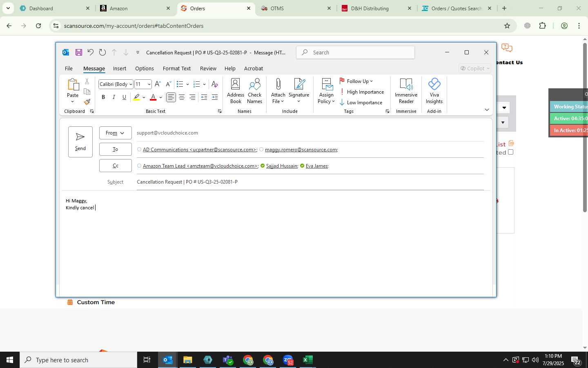Click the browser page vertical scrollbar
The height and width of the screenshot is (368, 588).
[x=585, y=127]
